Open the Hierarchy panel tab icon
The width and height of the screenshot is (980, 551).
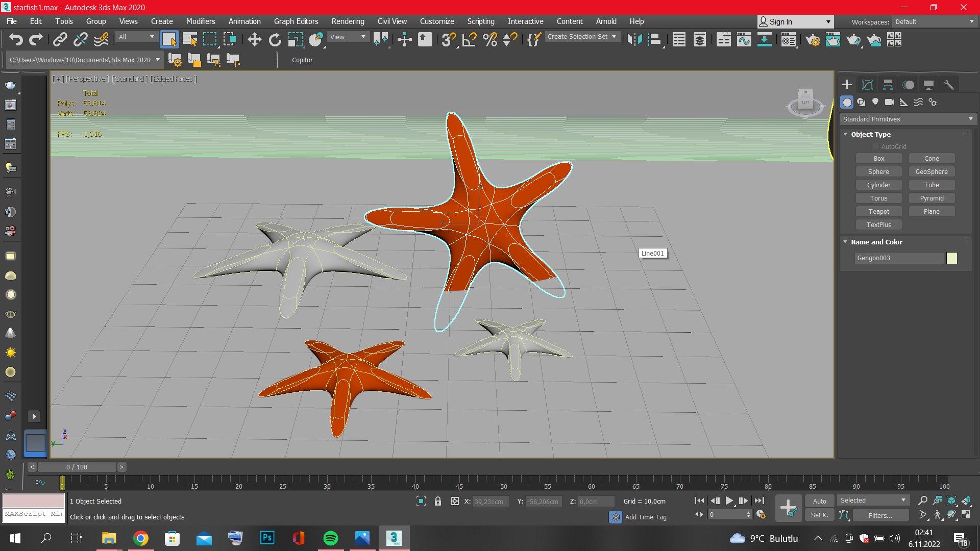coord(888,85)
